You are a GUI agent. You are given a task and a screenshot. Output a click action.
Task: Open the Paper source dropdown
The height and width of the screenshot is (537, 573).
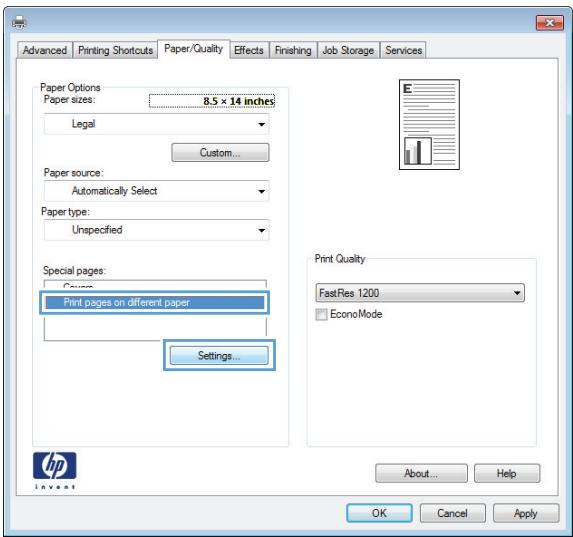pos(156,191)
